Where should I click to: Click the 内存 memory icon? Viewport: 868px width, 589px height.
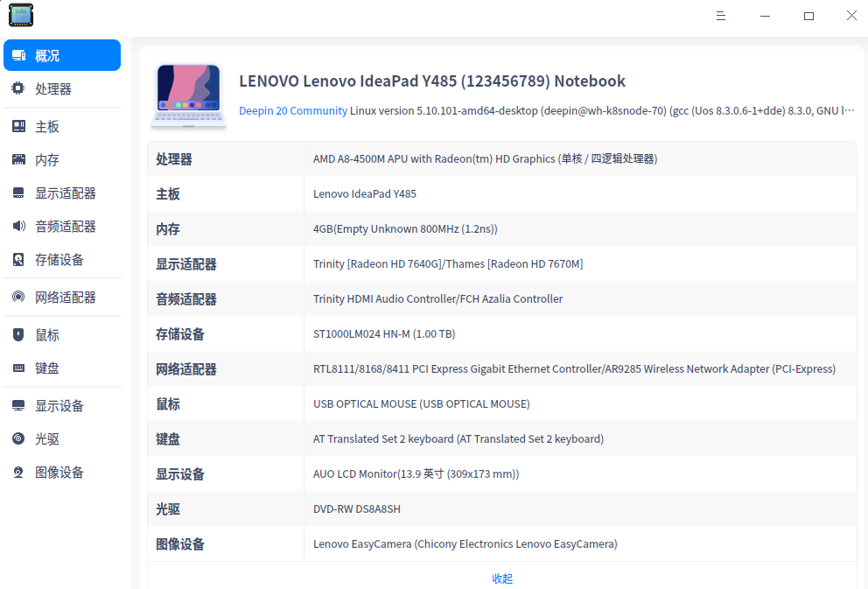click(x=19, y=159)
